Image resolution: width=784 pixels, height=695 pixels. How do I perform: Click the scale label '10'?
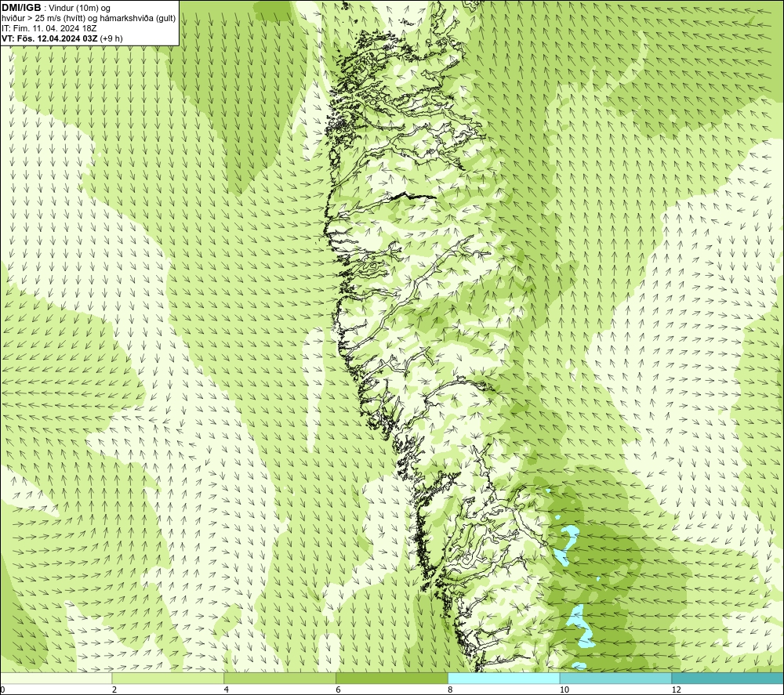click(564, 690)
